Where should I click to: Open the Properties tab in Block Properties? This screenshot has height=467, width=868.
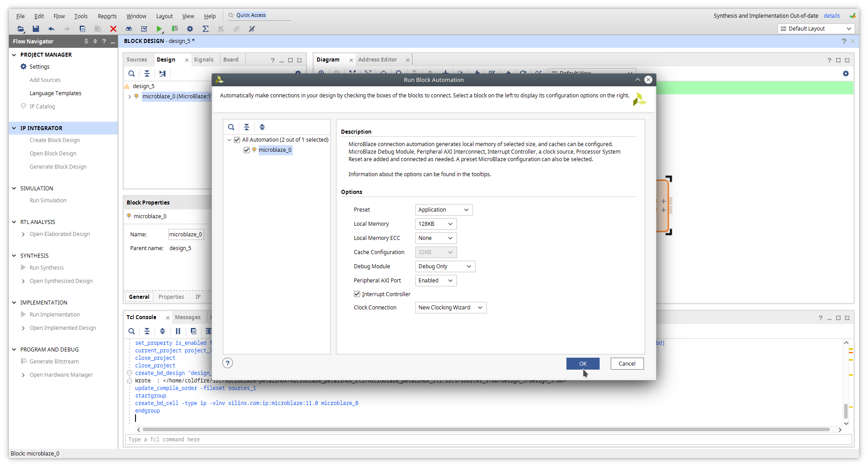(171, 297)
